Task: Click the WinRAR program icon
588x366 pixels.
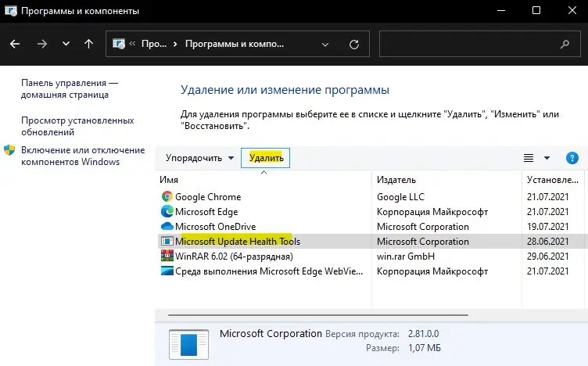Action: coord(167,257)
